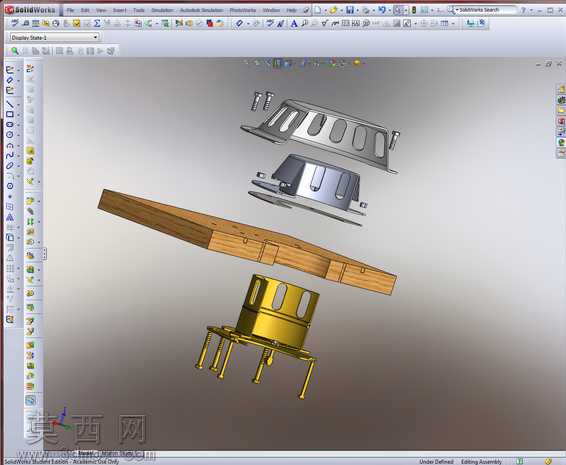Viewport: 566px width, 465px height.
Task: Click the New document icon
Action: pyautogui.click(x=317, y=10)
